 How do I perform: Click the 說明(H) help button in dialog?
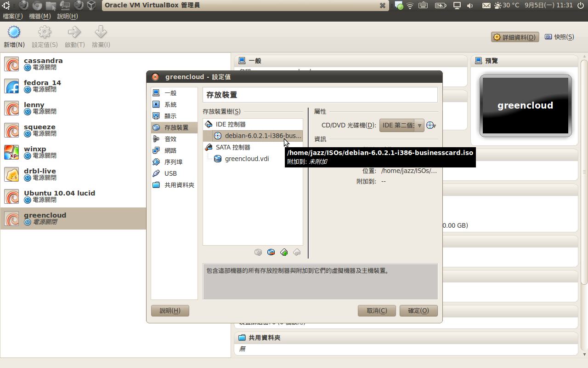(170, 310)
